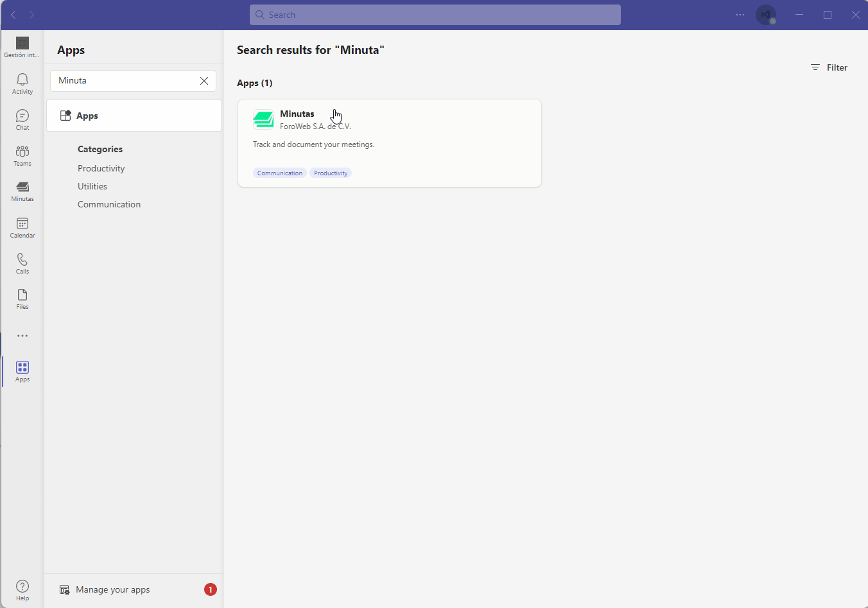The height and width of the screenshot is (608, 868).
Task: Open the Calls section
Action: pos(22,263)
